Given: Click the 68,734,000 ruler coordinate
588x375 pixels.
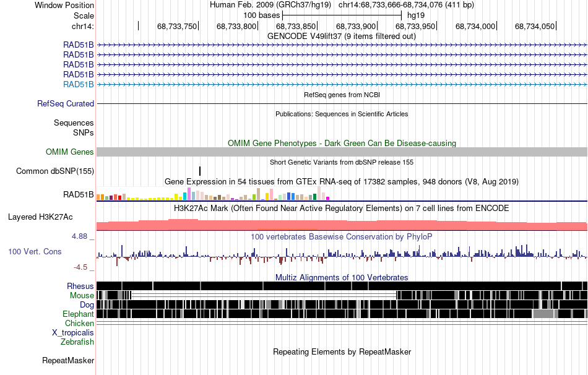Looking at the screenshot, I should click(475, 26).
